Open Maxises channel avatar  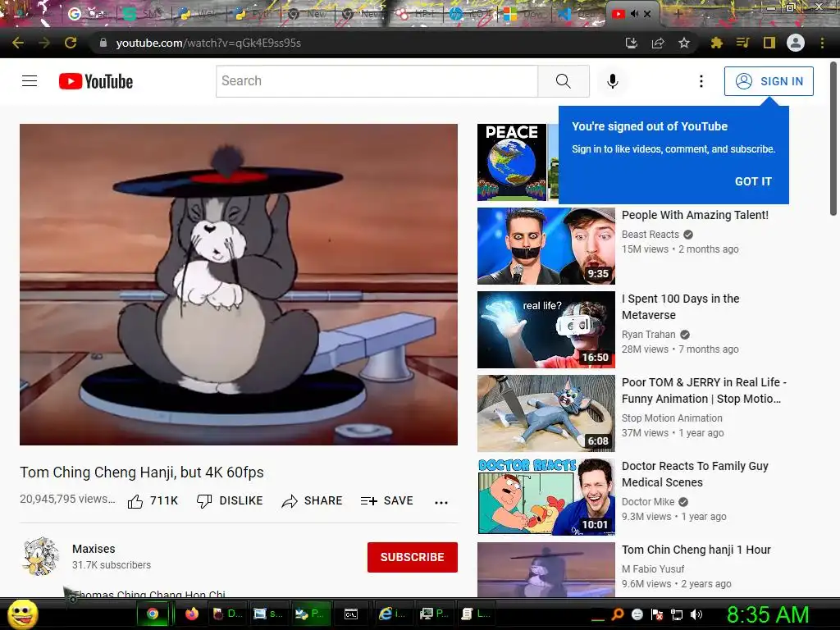click(x=41, y=557)
